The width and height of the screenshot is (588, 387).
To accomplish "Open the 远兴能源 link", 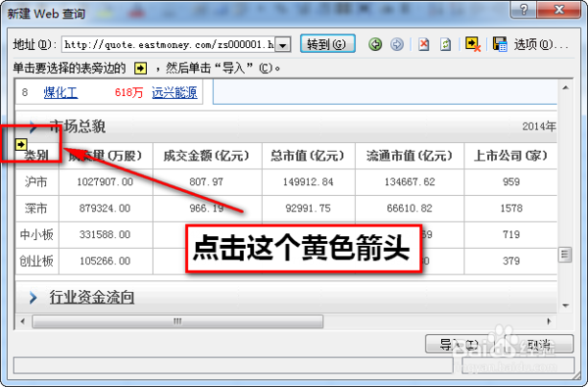I will [x=174, y=92].
